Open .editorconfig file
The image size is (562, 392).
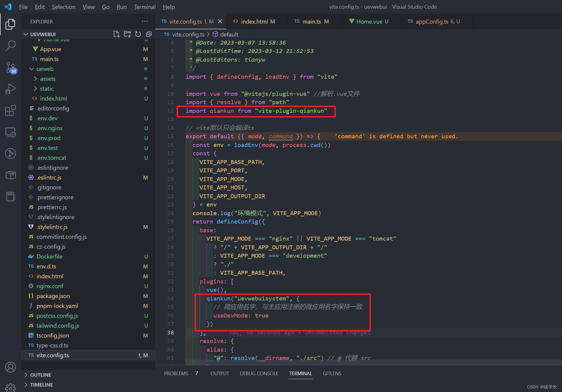pyautogui.click(x=88, y=108)
